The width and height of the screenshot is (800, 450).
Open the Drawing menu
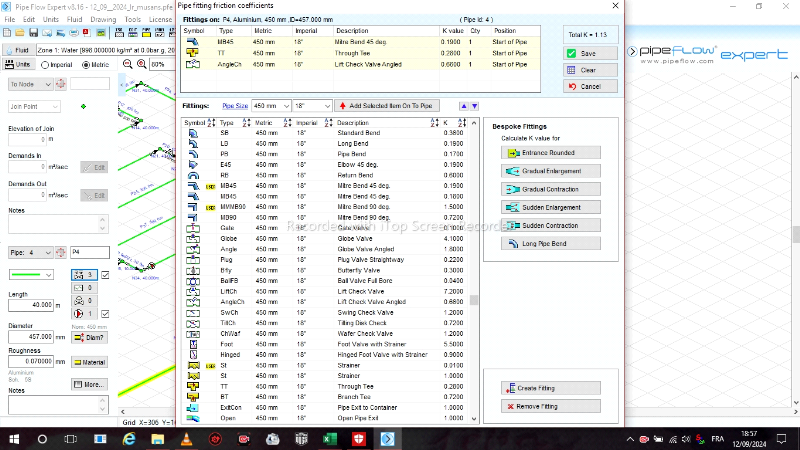click(102, 19)
